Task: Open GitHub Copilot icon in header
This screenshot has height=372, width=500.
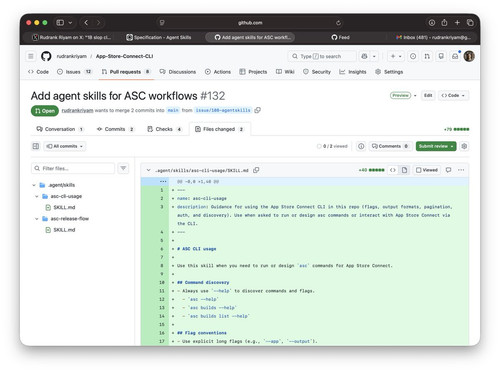Action: pyautogui.click(x=364, y=56)
